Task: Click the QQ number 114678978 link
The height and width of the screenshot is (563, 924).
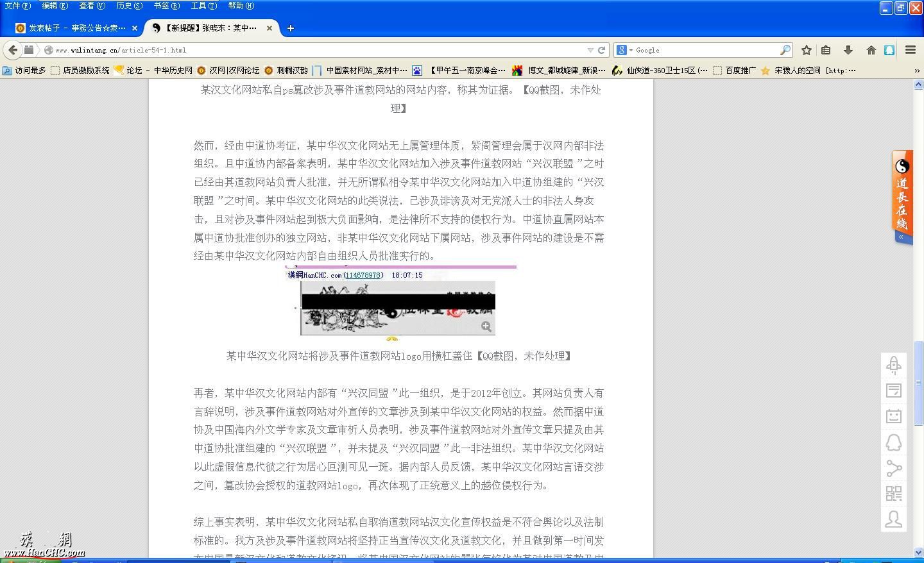Action: click(x=364, y=274)
